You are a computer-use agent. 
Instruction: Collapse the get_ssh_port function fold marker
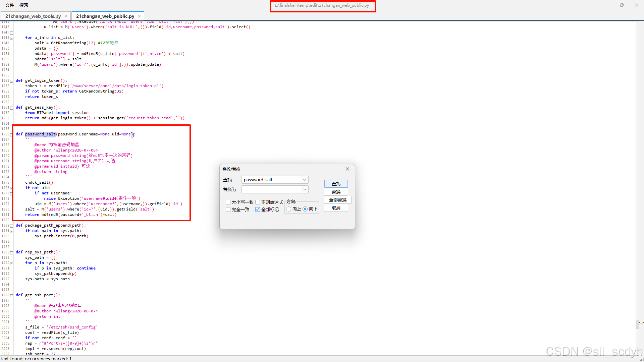pyautogui.click(x=12, y=296)
